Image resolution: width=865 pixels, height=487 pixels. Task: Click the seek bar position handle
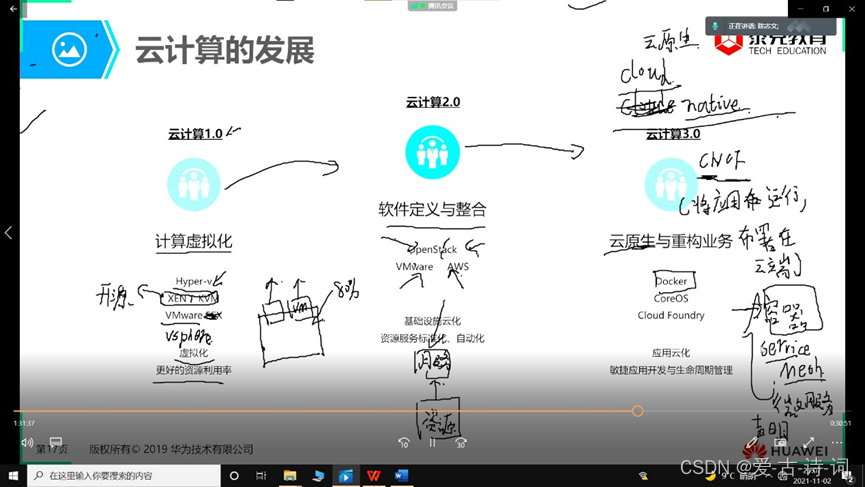tap(638, 411)
